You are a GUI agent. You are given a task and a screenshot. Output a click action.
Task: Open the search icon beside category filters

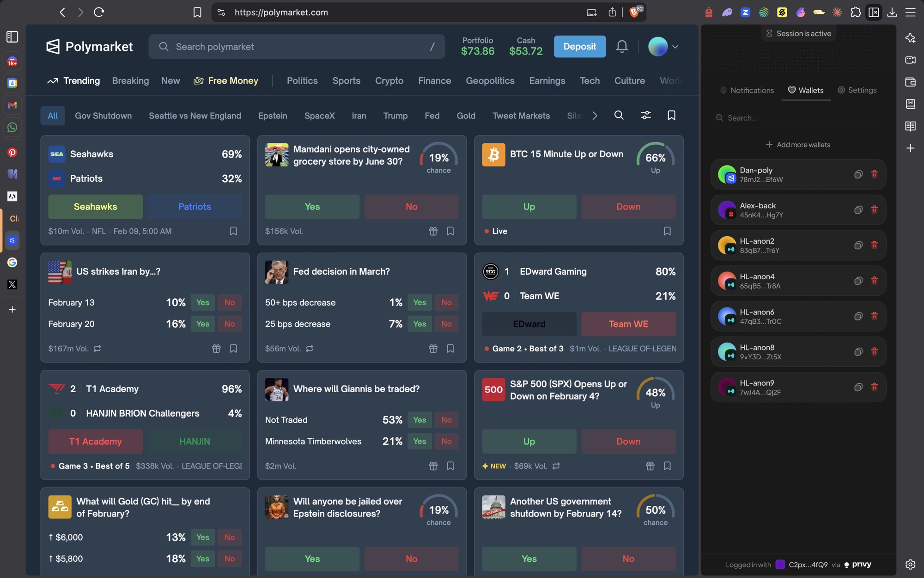619,115
